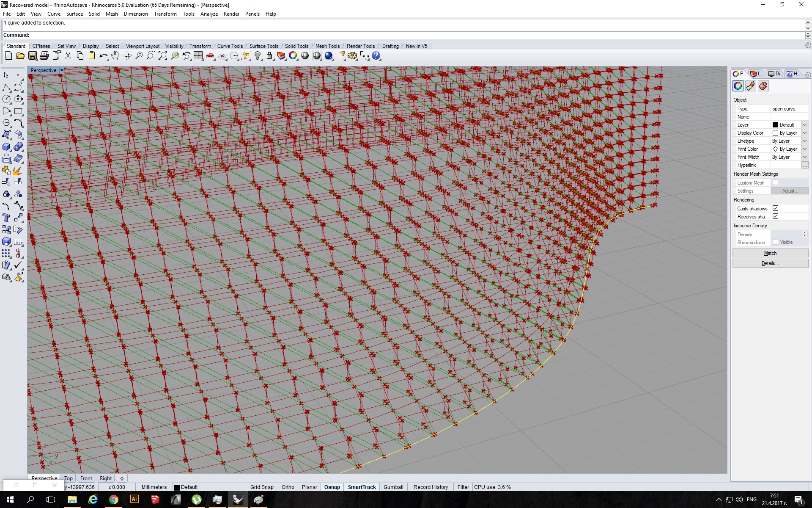Open the Curve menu

tap(54, 14)
